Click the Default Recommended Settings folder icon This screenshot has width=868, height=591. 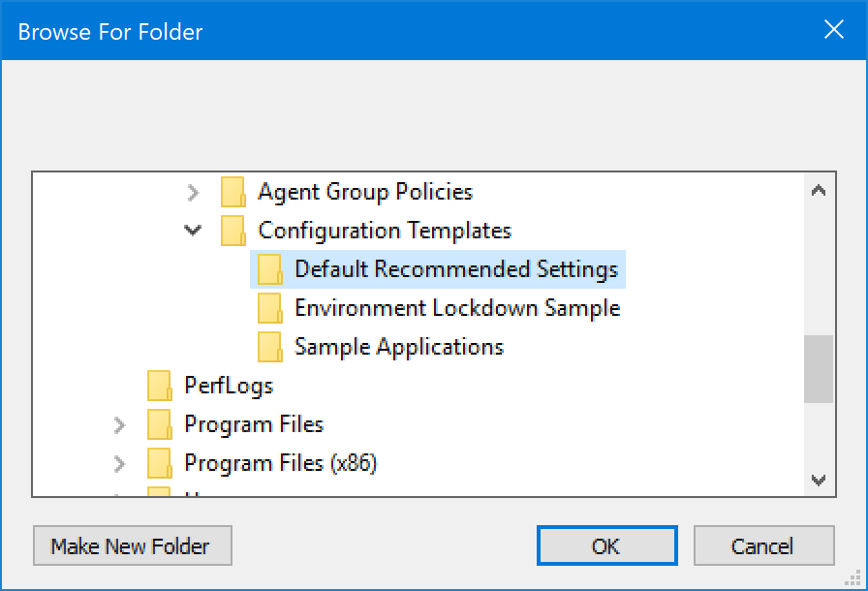[269, 269]
